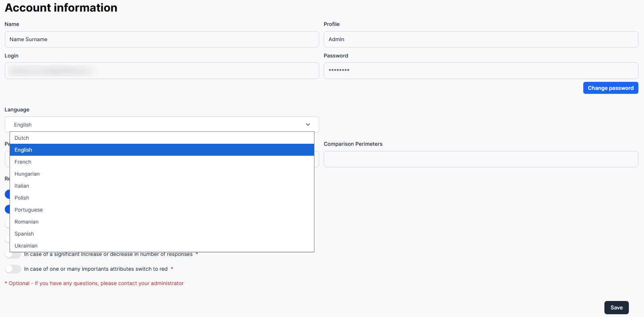Pick Portuguese from the language list

coord(28,210)
